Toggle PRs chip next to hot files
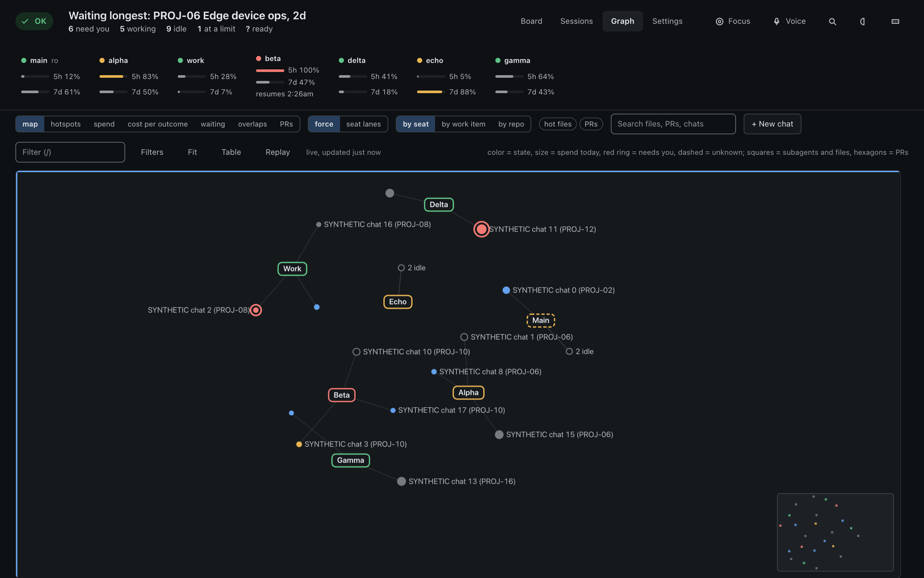This screenshot has width=924, height=578. click(x=591, y=124)
